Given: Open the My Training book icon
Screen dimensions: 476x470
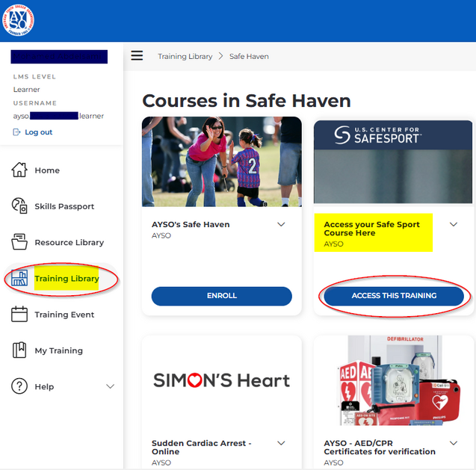Looking at the screenshot, I should 19,350.
